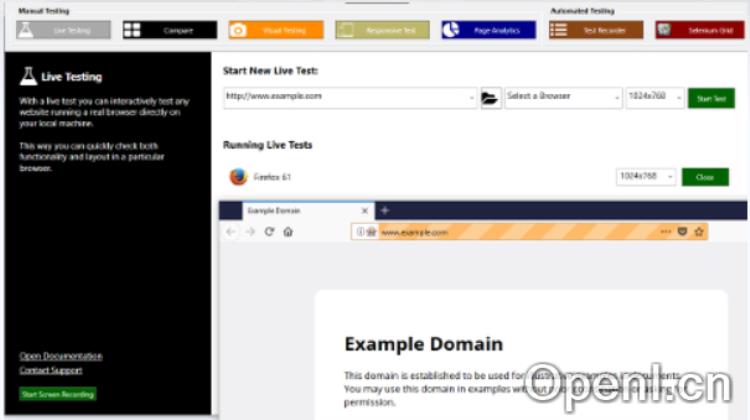
Task: Open the Responsive Test tool
Action: tap(382, 30)
